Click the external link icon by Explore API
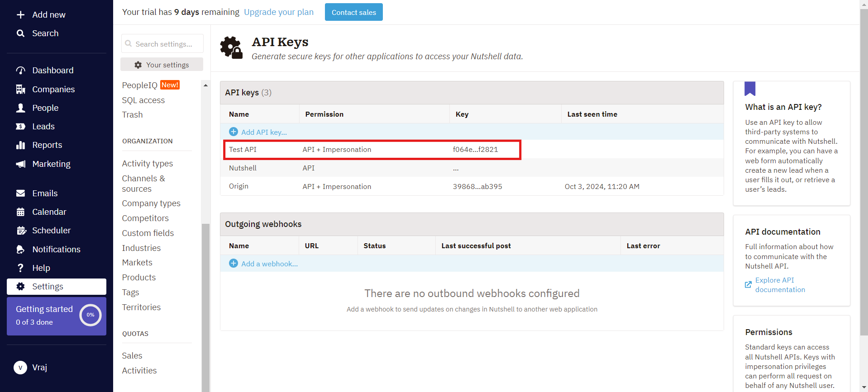868x392 pixels. [x=748, y=285]
